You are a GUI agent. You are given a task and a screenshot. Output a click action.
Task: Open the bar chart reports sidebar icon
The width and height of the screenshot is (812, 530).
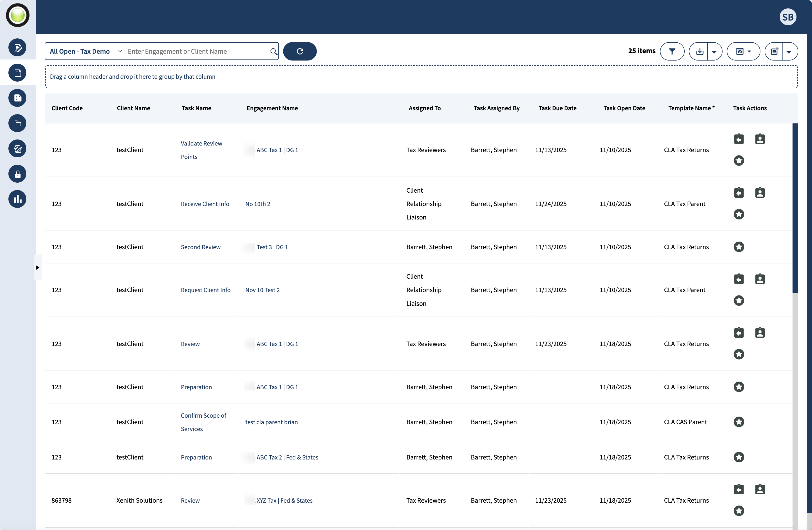17,199
